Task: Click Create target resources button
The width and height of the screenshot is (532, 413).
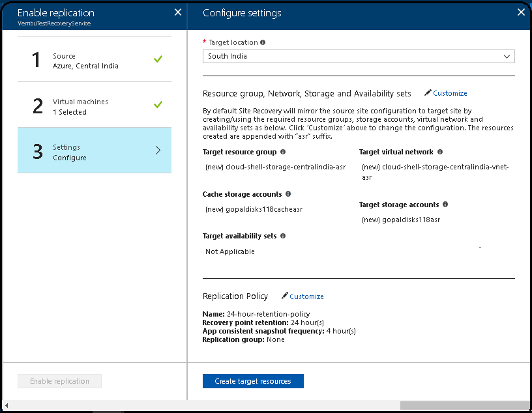Action: tap(253, 381)
